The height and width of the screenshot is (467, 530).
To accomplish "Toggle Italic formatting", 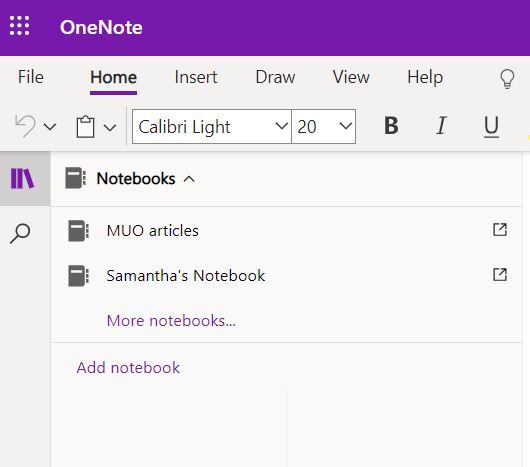I will click(441, 126).
